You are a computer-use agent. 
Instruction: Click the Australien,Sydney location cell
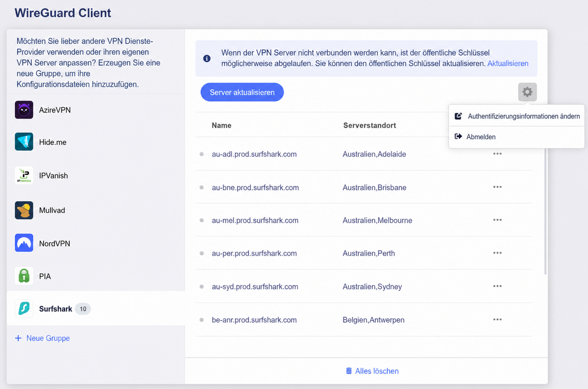pyautogui.click(x=372, y=287)
